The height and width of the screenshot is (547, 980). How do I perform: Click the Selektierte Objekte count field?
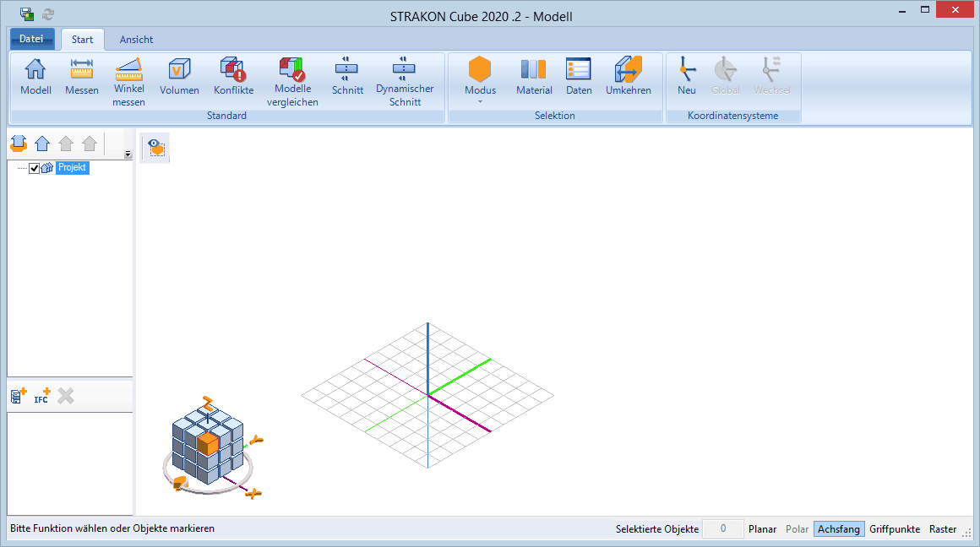pos(723,529)
